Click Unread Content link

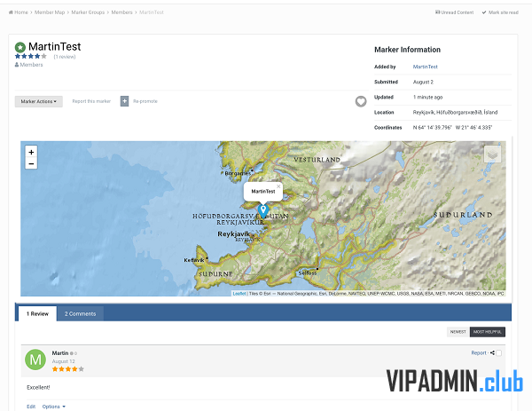point(454,12)
